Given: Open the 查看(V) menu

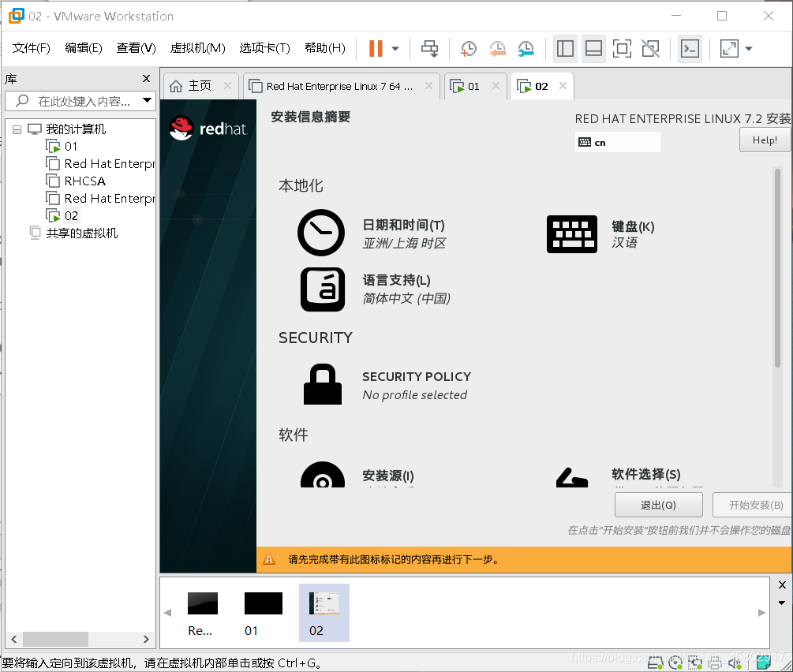Looking at the screenshot, I should pyautogui.click(x=136, y=48).
